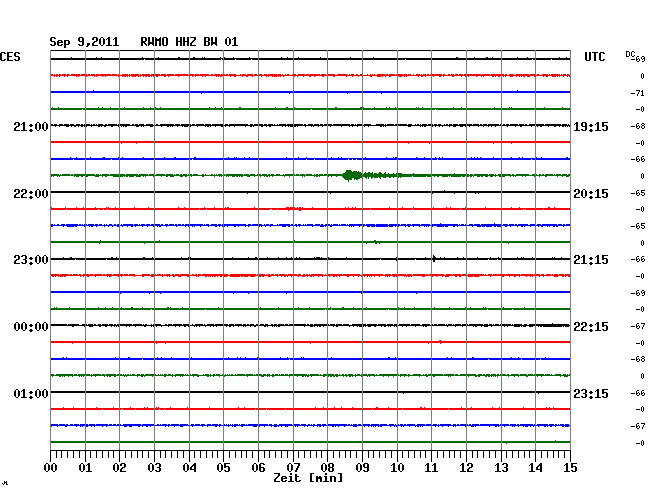This screenshot has width=650, height=494.
Task: Click the '04' minute tick label
Action: [189, 467]
